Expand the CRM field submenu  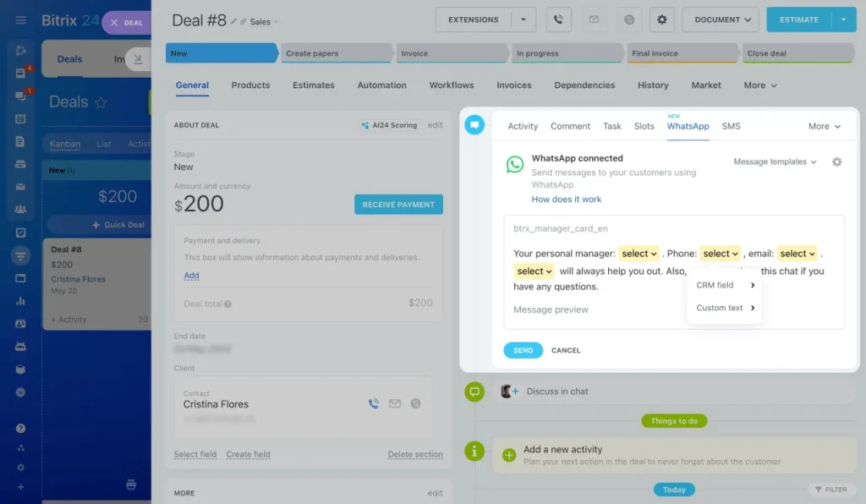(725, 285)
